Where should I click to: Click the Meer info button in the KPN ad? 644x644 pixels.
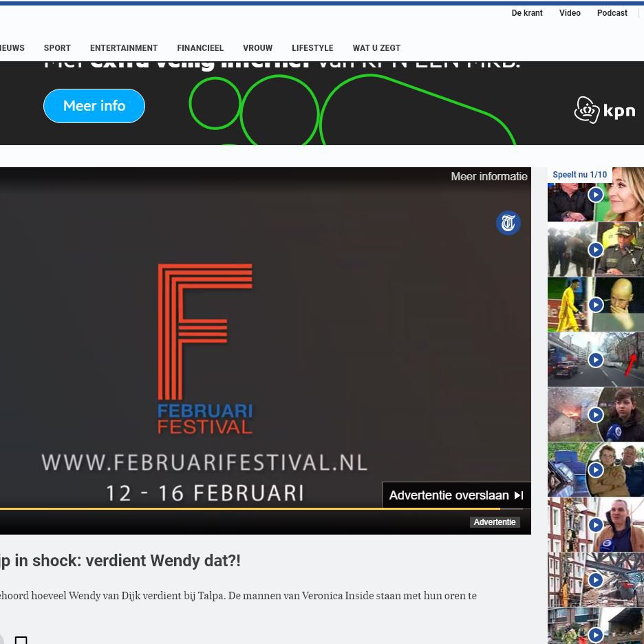point(94,105)
